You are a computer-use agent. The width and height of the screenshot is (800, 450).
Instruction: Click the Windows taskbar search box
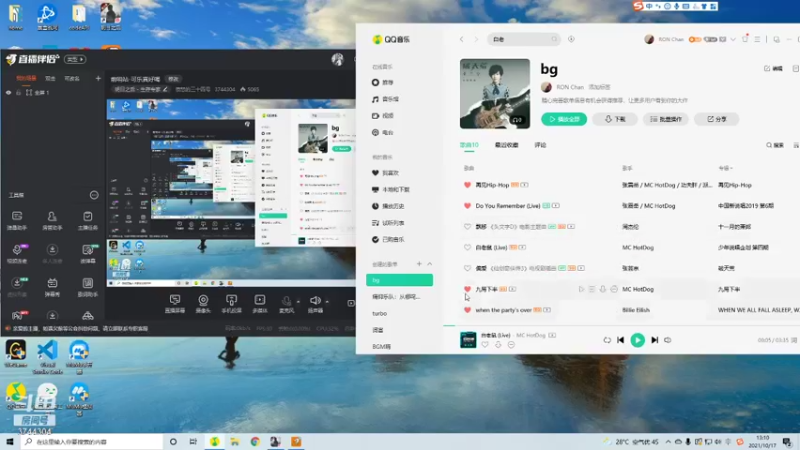tap(92, 442)
